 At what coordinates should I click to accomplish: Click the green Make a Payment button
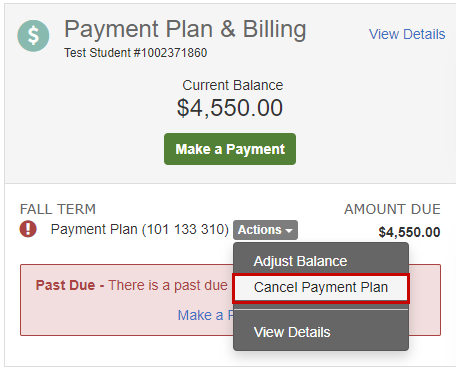point(230,149)
